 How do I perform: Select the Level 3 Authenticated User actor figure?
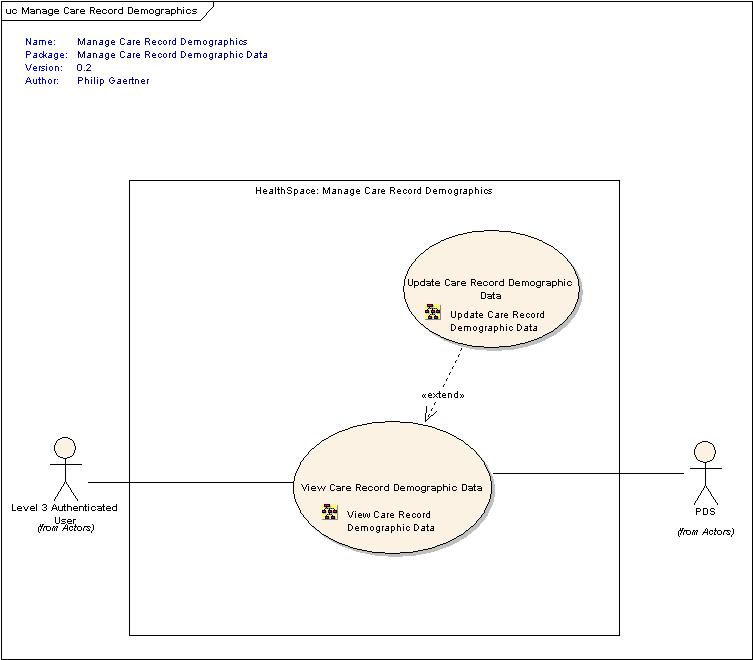coord(65,469)
